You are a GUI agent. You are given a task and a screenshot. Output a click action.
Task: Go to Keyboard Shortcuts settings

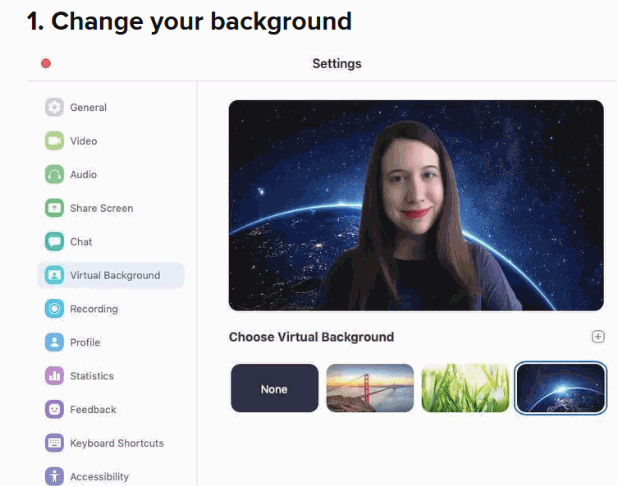pos(116,443)
